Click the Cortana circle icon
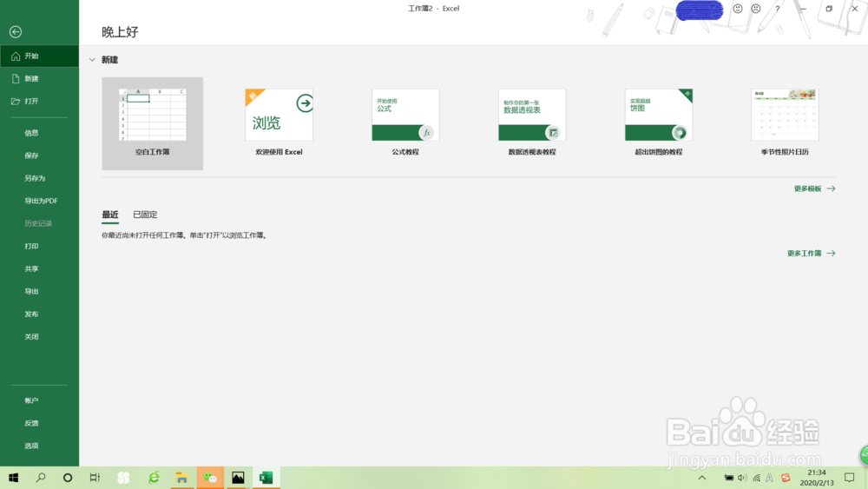868x489 pixels. pyautogui.click(x=68, y=478)
